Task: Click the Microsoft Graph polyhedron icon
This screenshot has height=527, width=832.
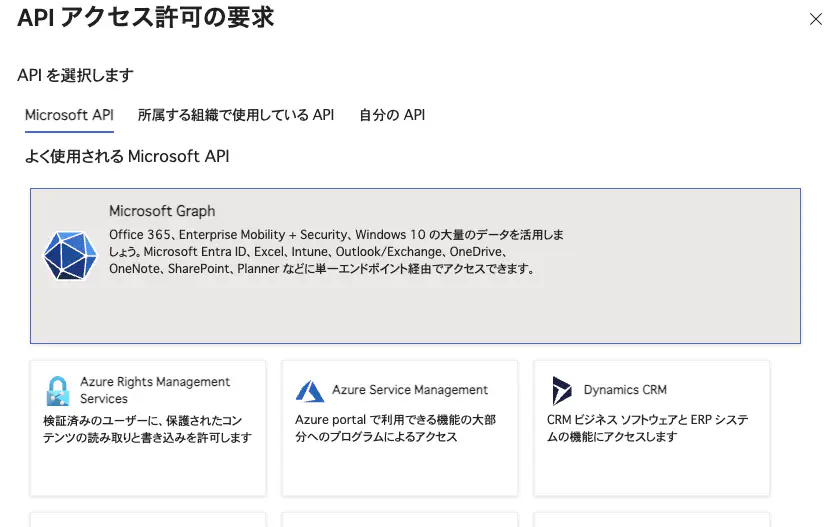Action: coord(70,255)
